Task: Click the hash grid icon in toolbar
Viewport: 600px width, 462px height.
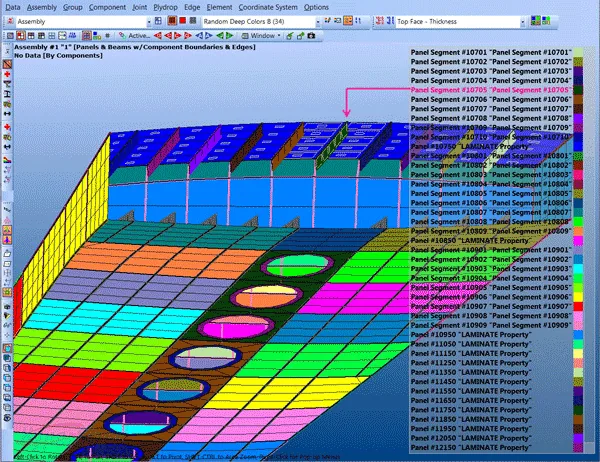Action: (108, 36)
